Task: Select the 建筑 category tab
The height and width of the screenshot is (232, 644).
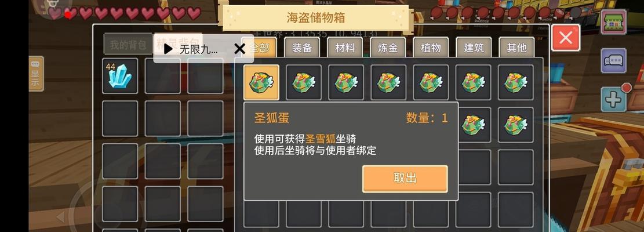Action: click(474, 48)
